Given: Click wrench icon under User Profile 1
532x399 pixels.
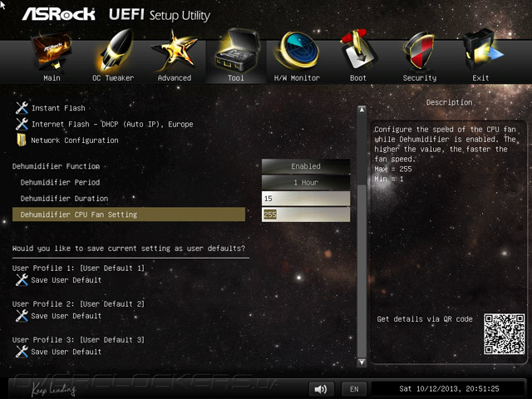Looking at the screenshot, I should pos(22,280).
